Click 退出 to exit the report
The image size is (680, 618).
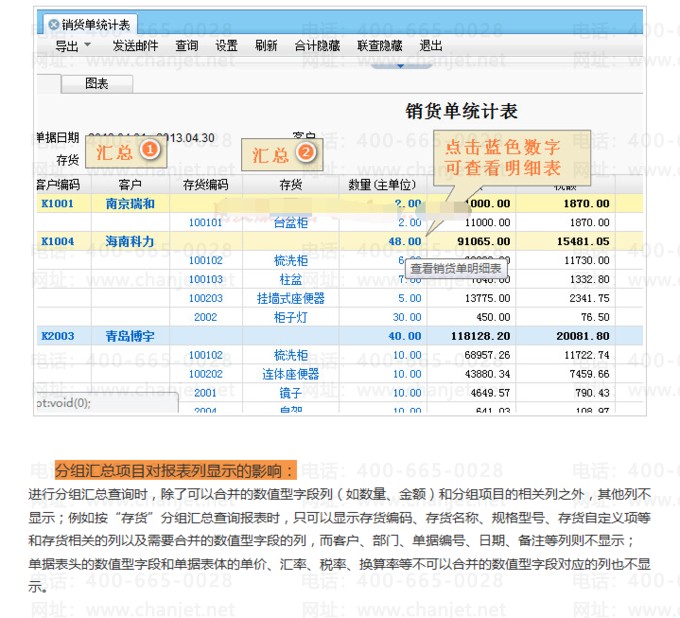pos(431,46)
